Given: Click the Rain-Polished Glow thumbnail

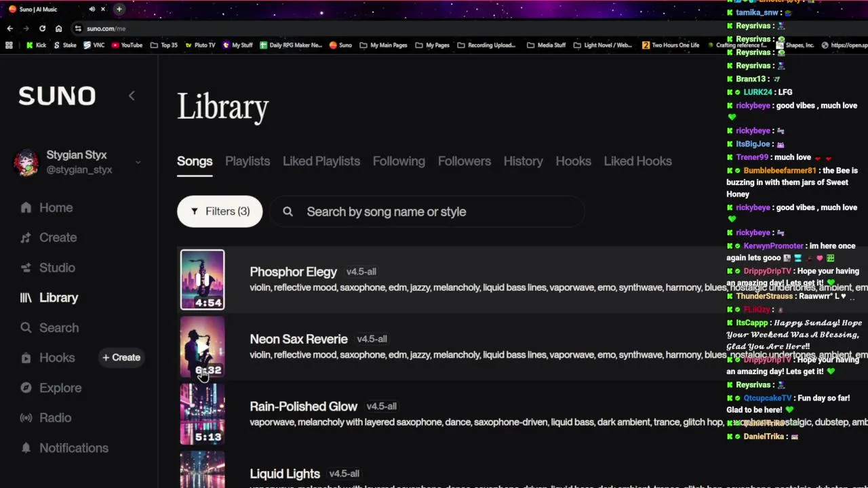Looking at the screenshot, I should point(202,414).
